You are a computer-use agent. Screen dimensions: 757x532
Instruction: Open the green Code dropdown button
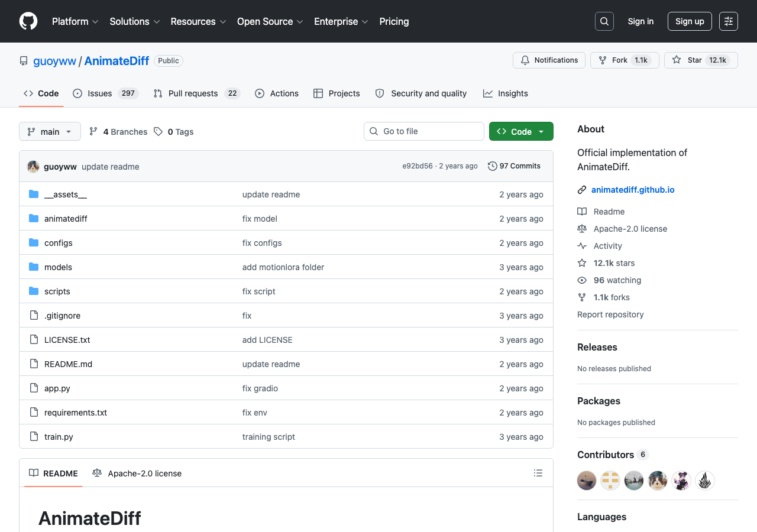tap(521, 131)
